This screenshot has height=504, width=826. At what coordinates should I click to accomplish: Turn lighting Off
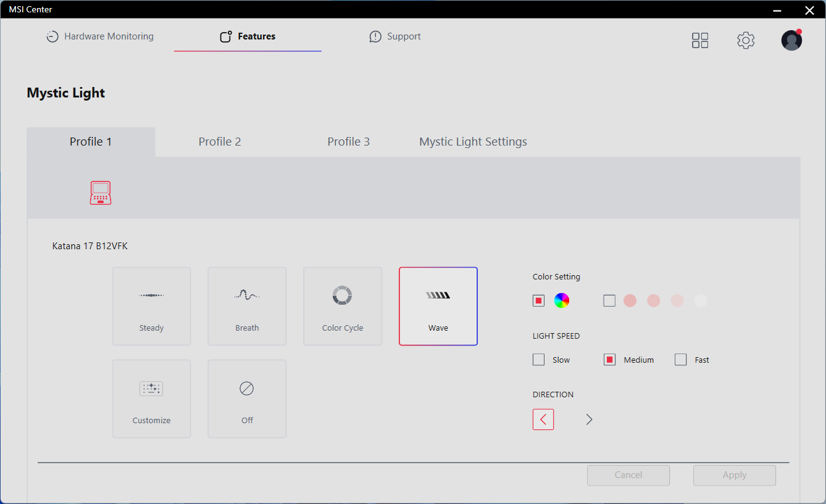pyautogui.click(x=247, y=399)
